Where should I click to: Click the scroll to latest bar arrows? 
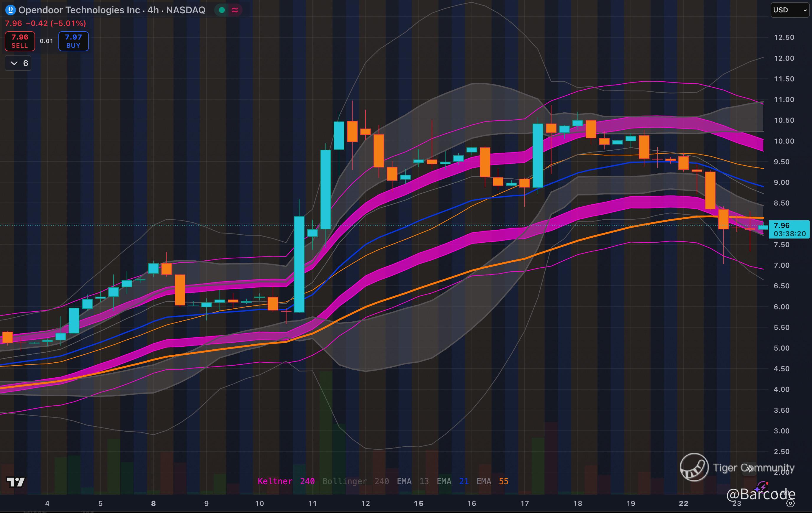[x=749, y=468]
